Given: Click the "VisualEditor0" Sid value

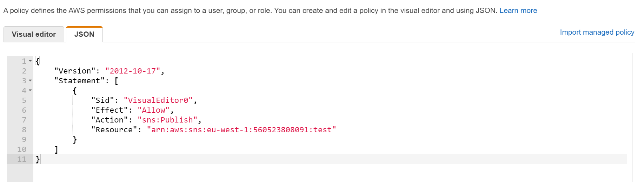Looking at the screenshot, I should pos(158,100).
